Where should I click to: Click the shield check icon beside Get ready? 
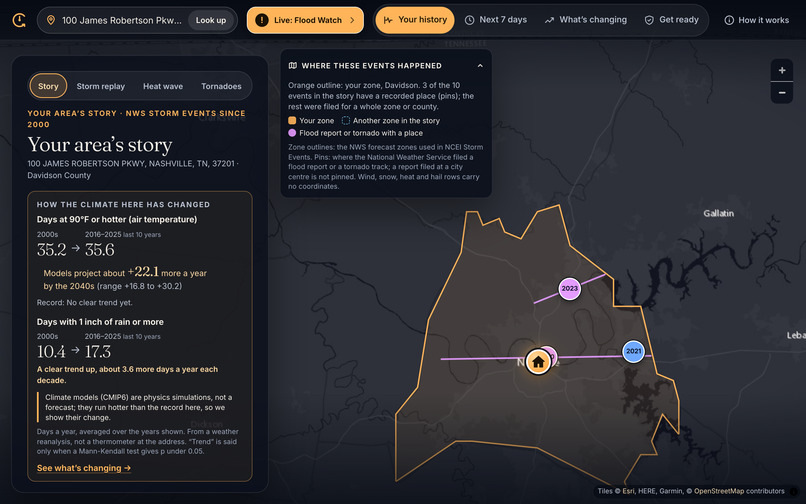(649, 20)
